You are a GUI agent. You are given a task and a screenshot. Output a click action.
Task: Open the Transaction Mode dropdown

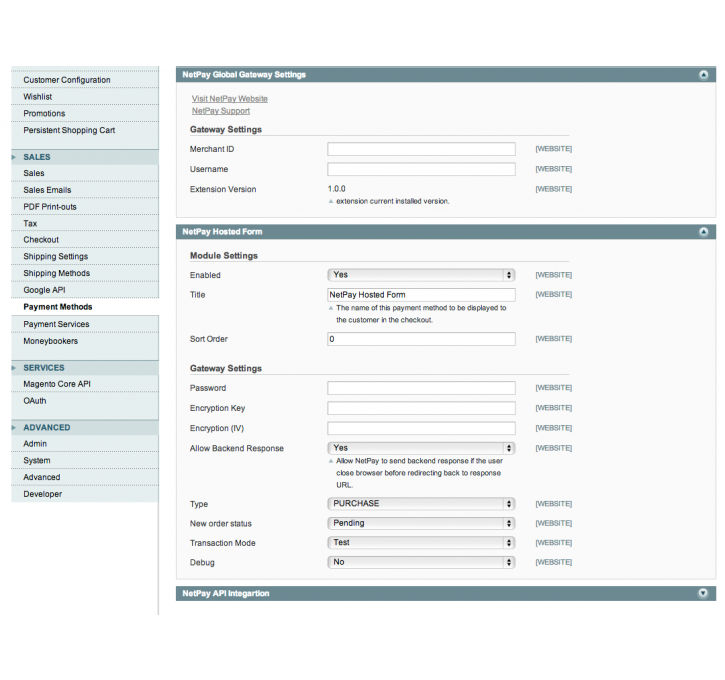[421, 543]
